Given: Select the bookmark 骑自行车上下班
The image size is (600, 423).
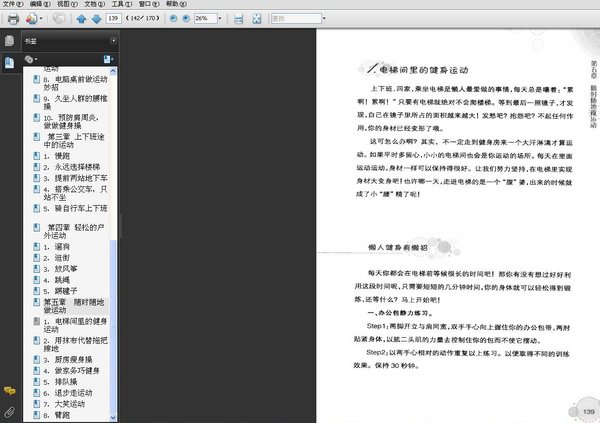Looking at the screenshot, I should pos(80,208).
